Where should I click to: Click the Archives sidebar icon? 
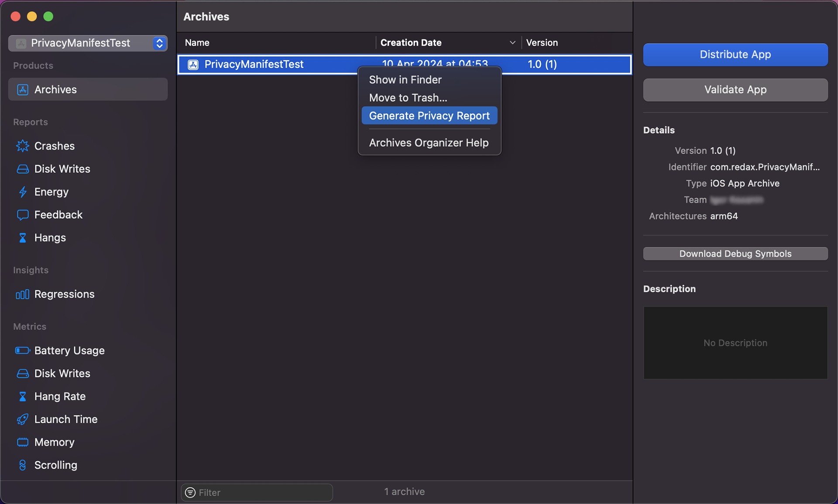point(22,89)
